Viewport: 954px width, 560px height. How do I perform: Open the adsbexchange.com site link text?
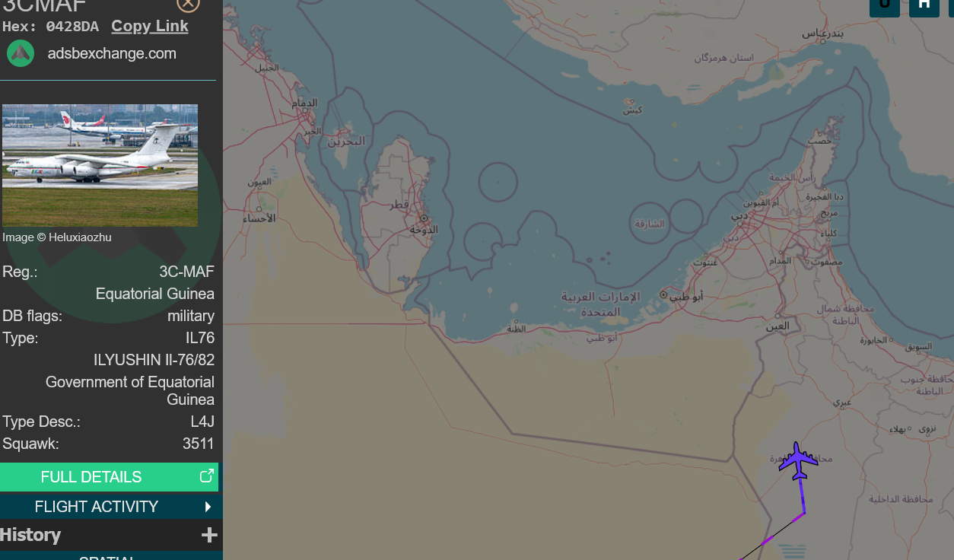coord(112,53)
